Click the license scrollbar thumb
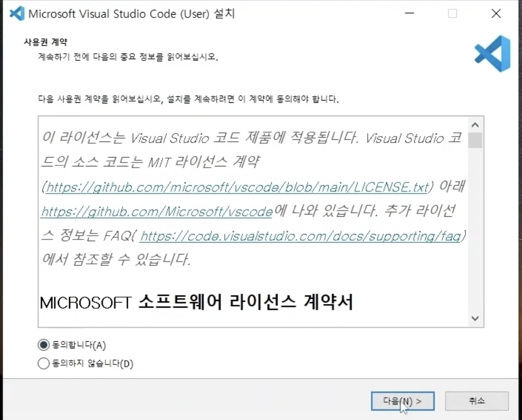 pyautogui.click(x=475, y=140)
